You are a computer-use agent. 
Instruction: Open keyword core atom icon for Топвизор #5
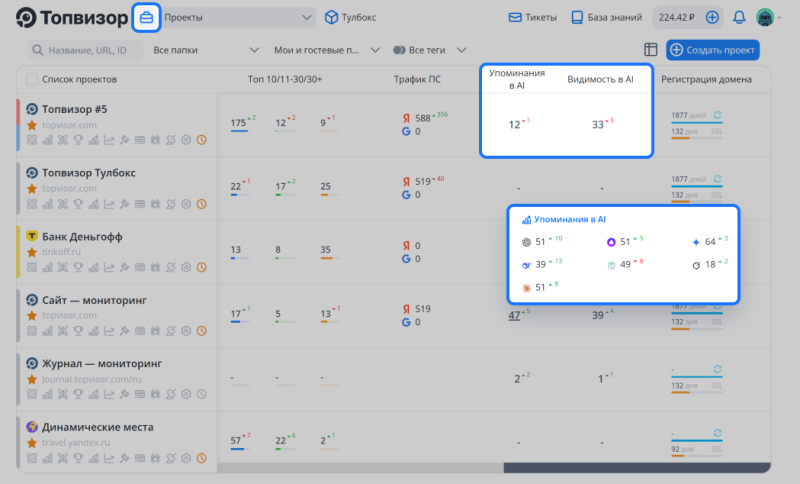[x=32, y=140]
